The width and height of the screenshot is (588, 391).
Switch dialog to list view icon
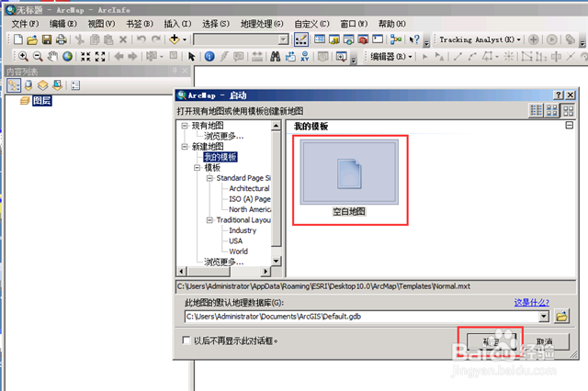tap(537, 110)
